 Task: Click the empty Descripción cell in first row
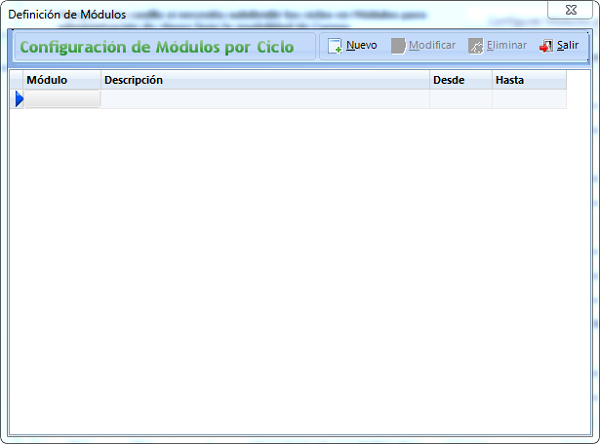click(265, 99)
